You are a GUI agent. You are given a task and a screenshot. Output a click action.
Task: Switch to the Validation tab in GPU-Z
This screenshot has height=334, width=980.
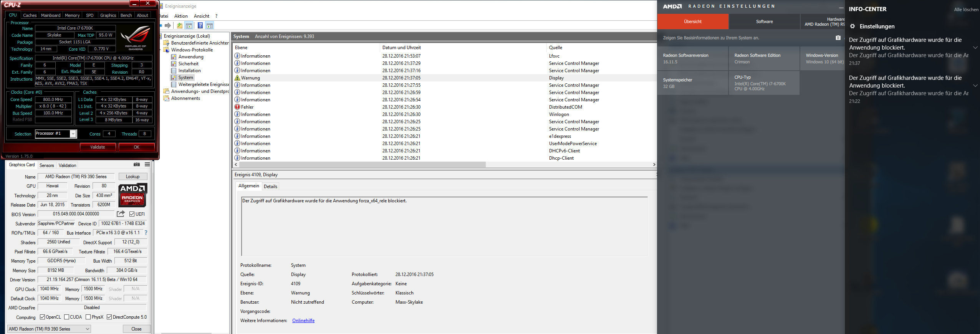(68, 165)
